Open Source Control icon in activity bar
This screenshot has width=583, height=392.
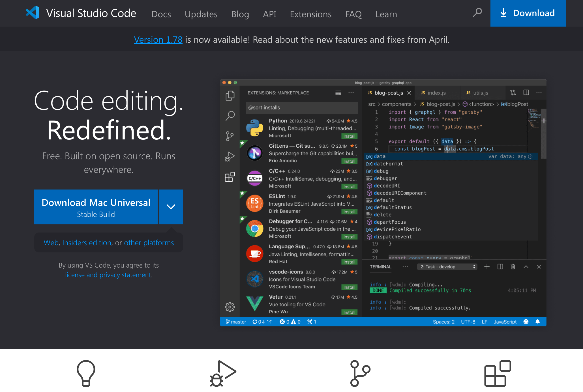pos(230,136)
